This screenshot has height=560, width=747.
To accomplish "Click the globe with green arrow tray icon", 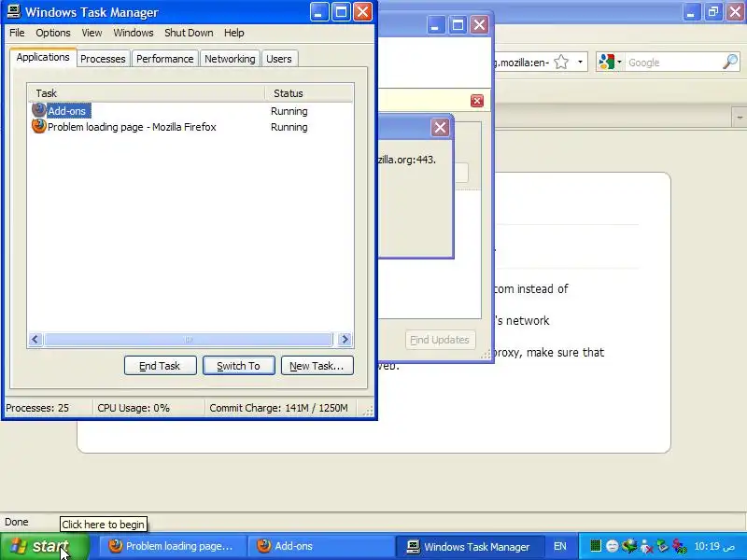I will point(628,546).
